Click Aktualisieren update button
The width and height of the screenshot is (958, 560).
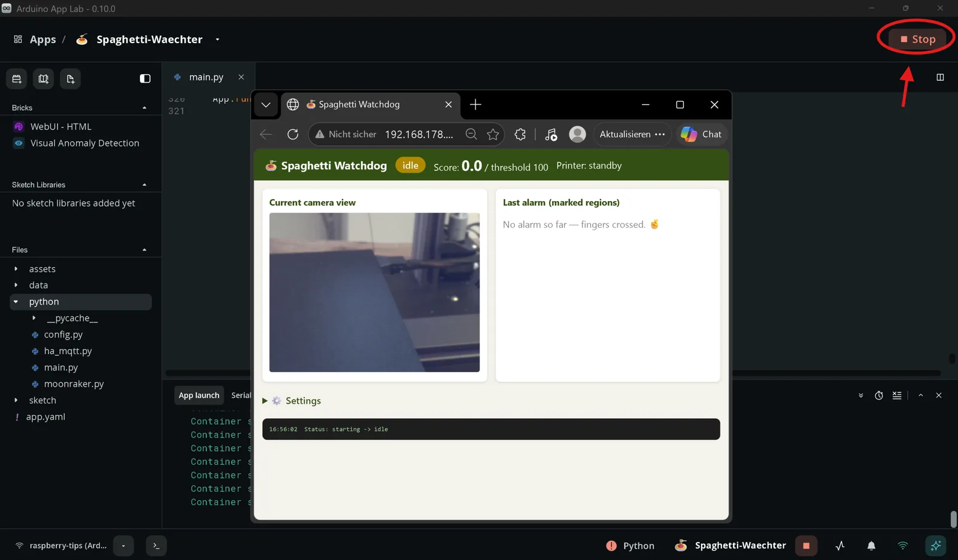tap(632, 135)
